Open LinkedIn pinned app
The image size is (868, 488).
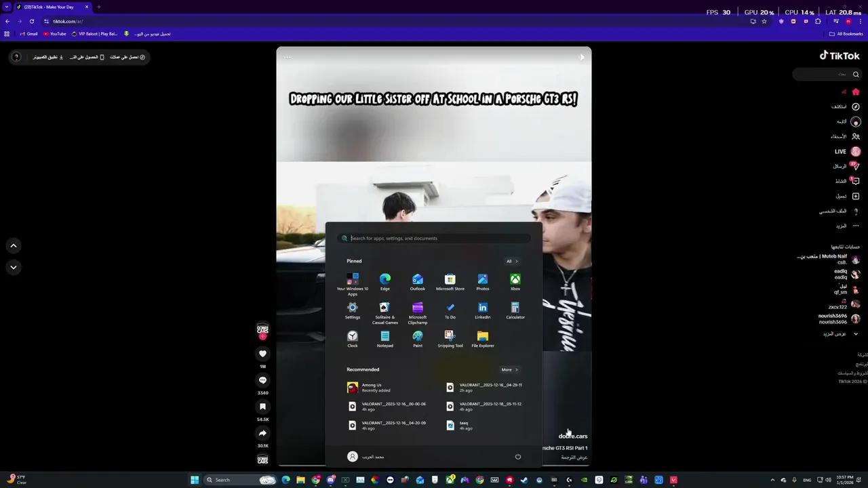483,310
